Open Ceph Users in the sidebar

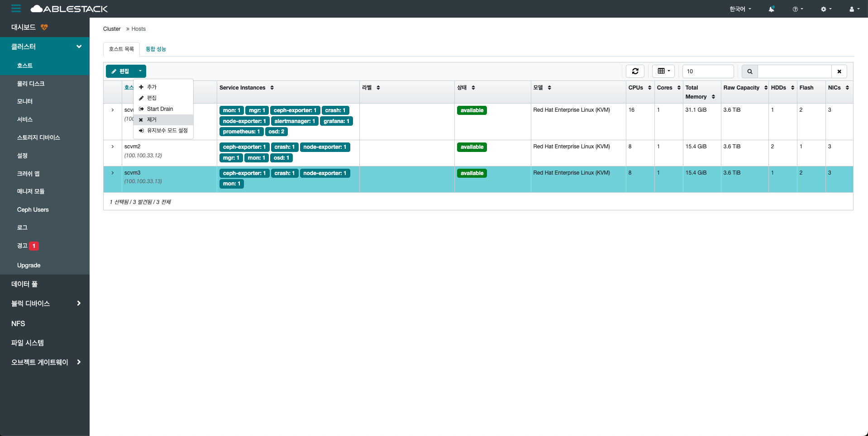coord(33,209)
